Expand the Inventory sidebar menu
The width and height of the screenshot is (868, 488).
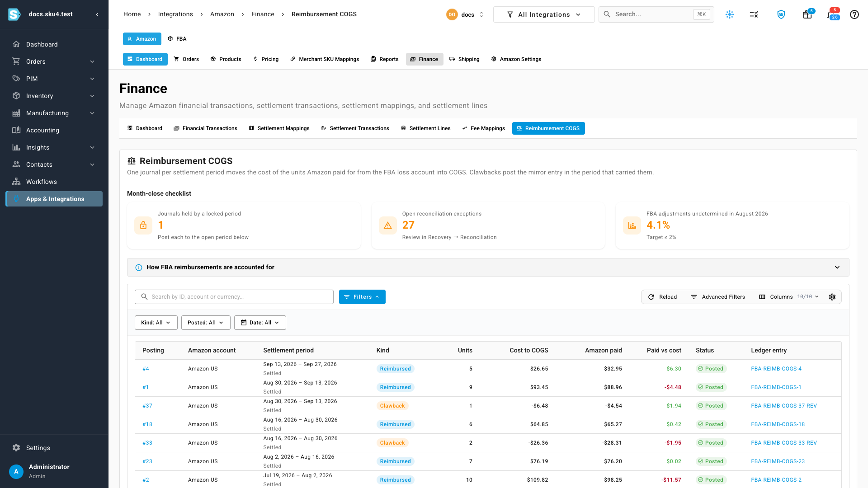click(x=54, y=96)
